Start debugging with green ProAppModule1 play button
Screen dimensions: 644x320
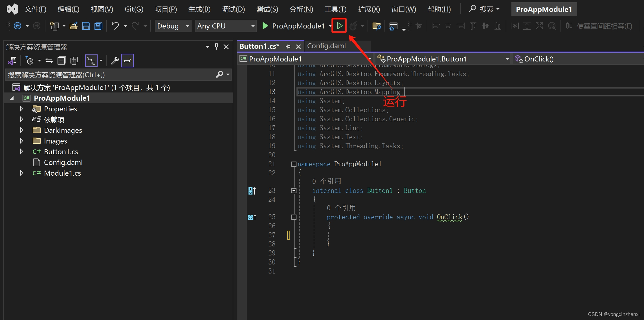[x=294, y=26]
